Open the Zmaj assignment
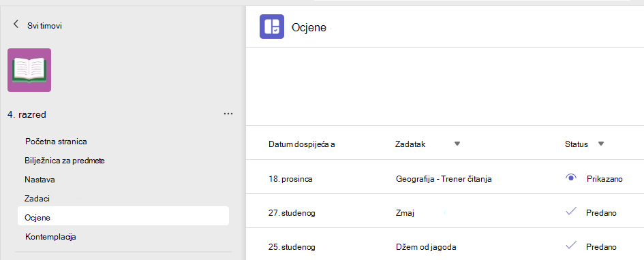This screenshot has height=260, width=644. coord(405,213)
